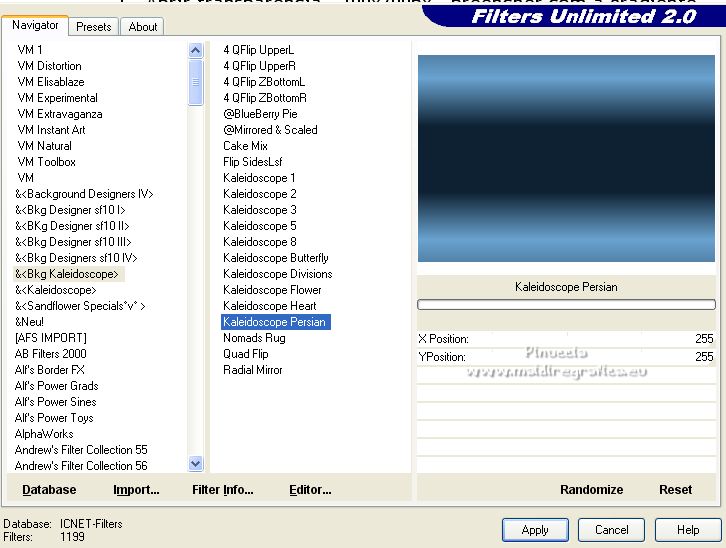This screenshot has width=726, height=548.
Task: Select AB Filters 2000 category
Action: point(50,354)
